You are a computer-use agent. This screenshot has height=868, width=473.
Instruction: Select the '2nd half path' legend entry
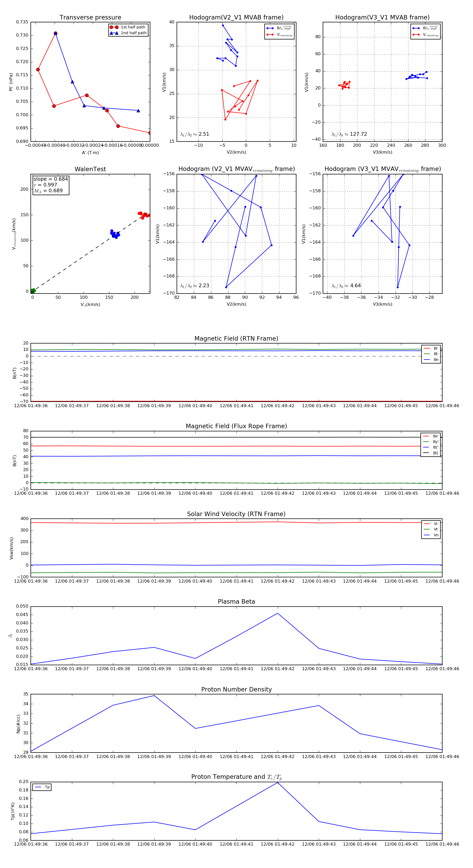click(128, 33)
